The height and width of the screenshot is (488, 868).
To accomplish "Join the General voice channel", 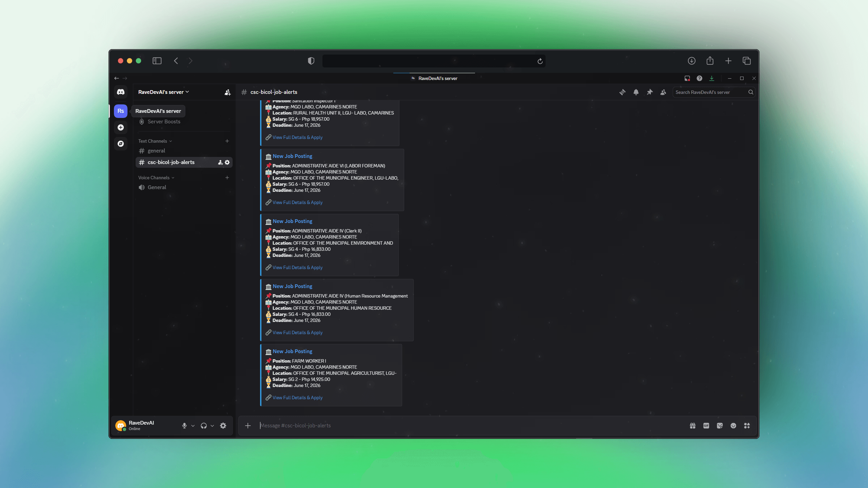I will 183,187.
